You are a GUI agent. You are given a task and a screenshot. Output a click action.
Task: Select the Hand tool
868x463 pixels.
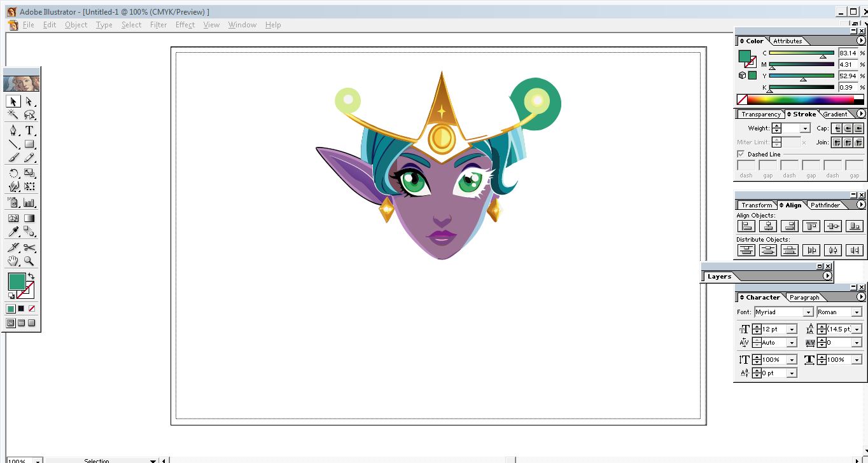13,261
